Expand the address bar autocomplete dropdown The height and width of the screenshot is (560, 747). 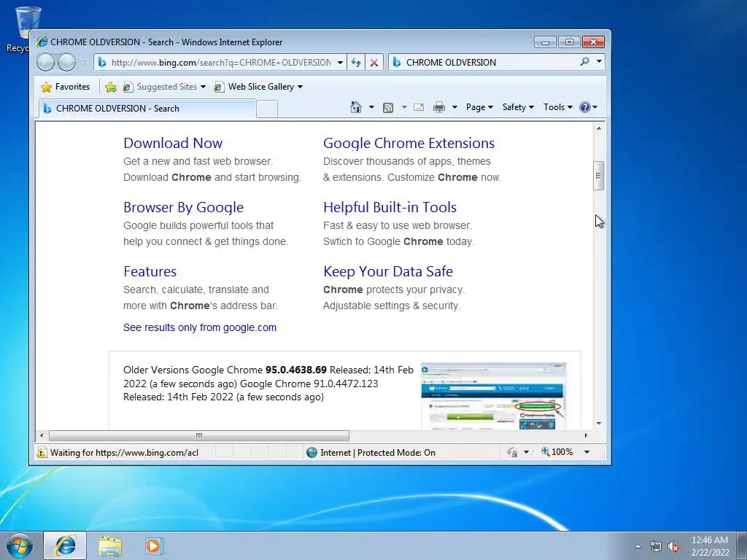tap(340, 63)
